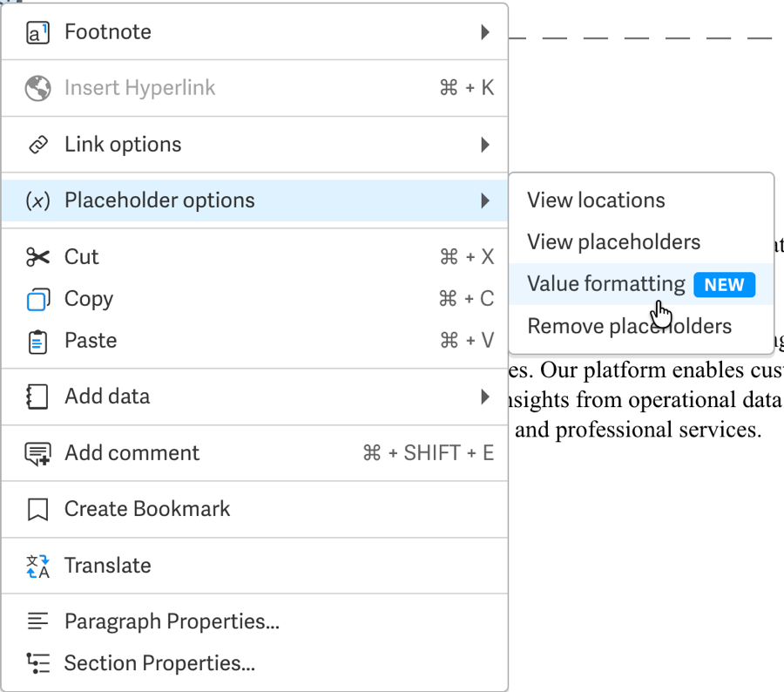The image size is (784, 692).
Task: Click the Translate language icon
Action: pos(37,566)
